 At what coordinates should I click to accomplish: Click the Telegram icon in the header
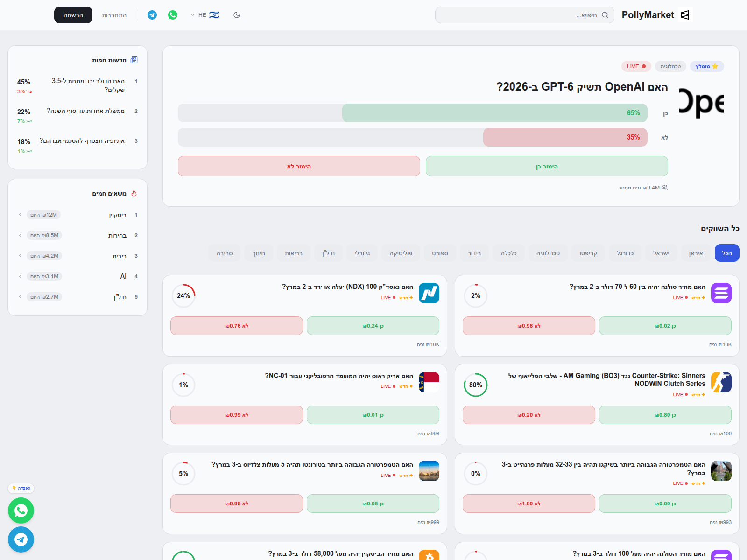point(151,14)
